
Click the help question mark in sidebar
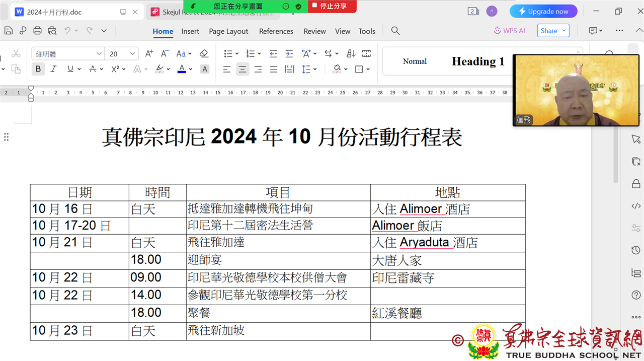click(x=636, y=295)
